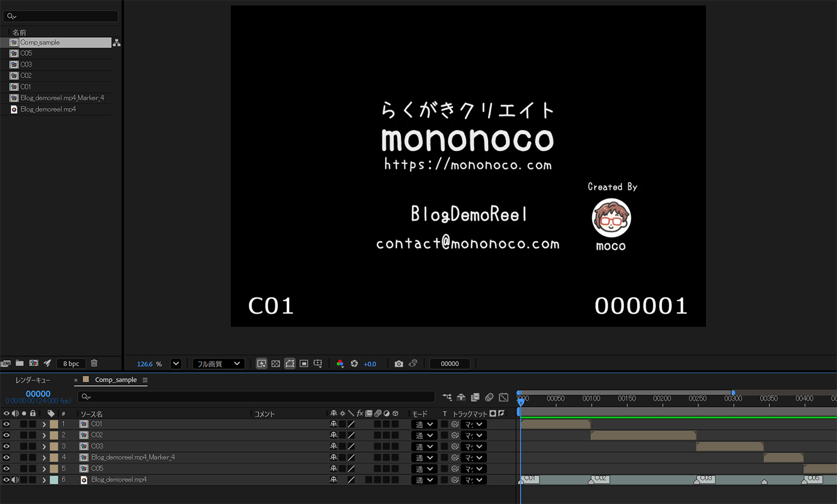Create a new composition from the project panel
This screenshot has width=837, height=504.
click(33, 364)
